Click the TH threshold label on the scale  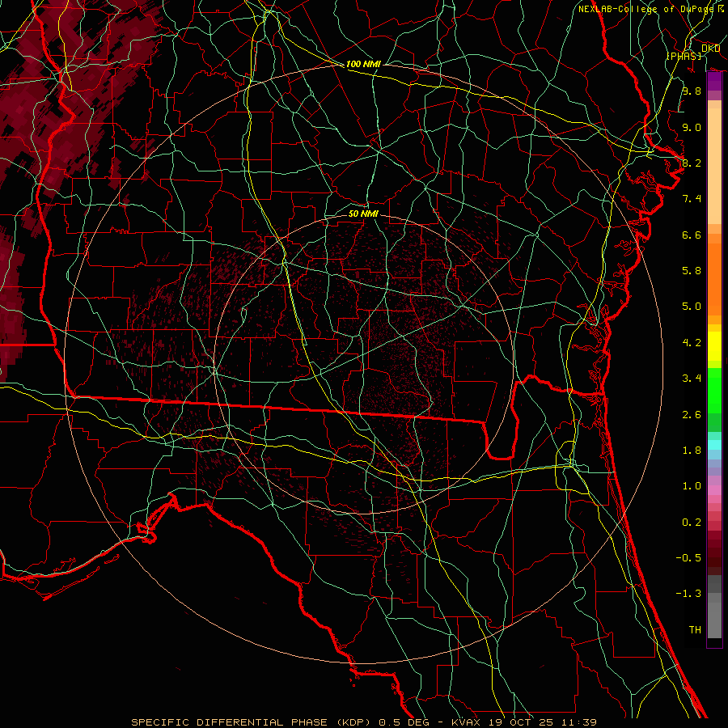coord(695,630)
